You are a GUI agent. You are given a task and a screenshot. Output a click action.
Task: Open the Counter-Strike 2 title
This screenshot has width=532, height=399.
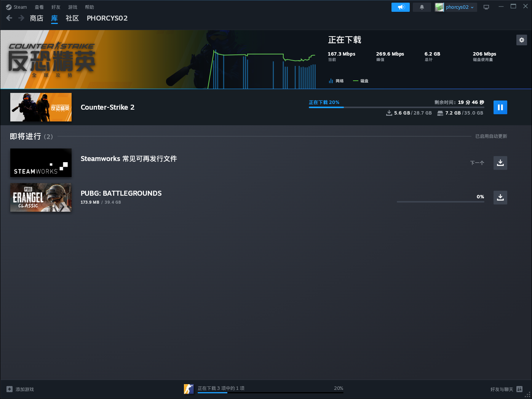click(x=107, y=107)
